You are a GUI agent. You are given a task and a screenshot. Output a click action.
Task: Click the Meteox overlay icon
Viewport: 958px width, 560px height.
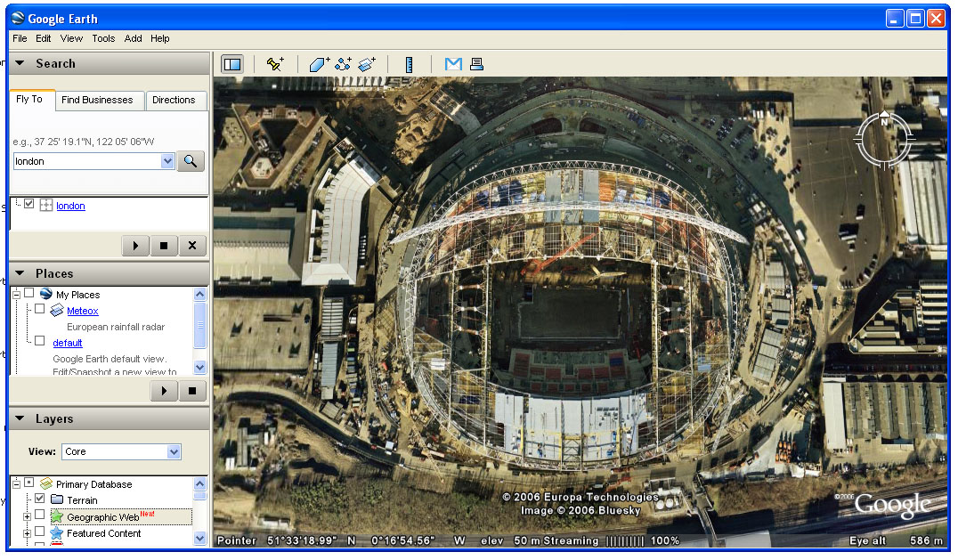tap(57, 311)
